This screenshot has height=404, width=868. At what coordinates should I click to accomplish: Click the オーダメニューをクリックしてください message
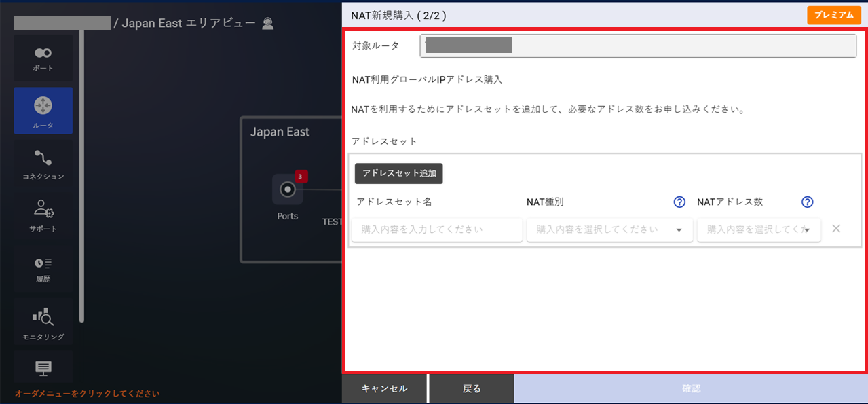coord(87,393)
